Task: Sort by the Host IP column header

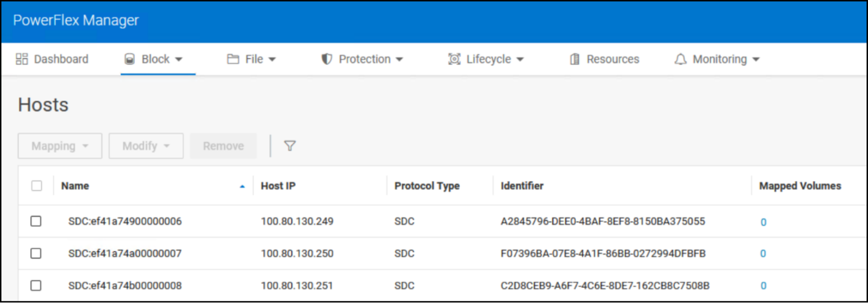Action: pyautogui.click(x=278, y=186)
